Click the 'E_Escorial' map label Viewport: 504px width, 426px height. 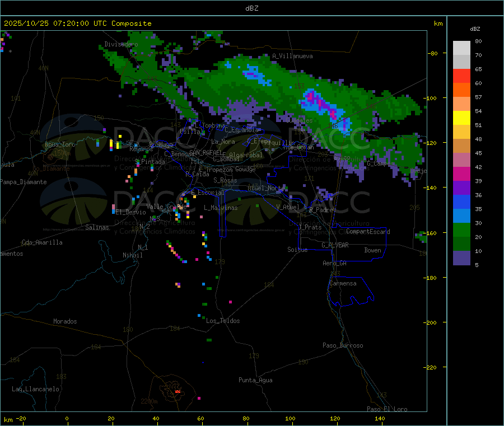tap(208, 193)
